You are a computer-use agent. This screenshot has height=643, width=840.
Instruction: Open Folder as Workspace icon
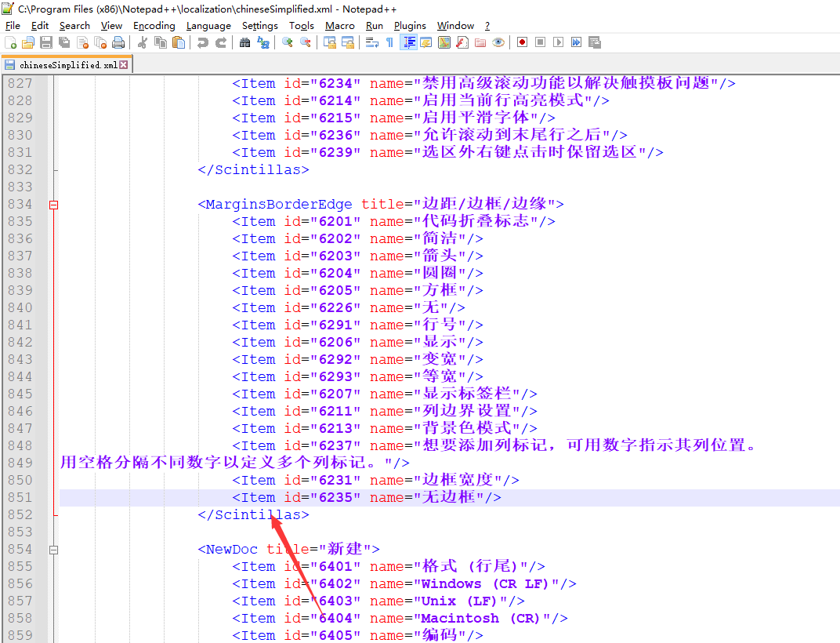click(480, 43)
